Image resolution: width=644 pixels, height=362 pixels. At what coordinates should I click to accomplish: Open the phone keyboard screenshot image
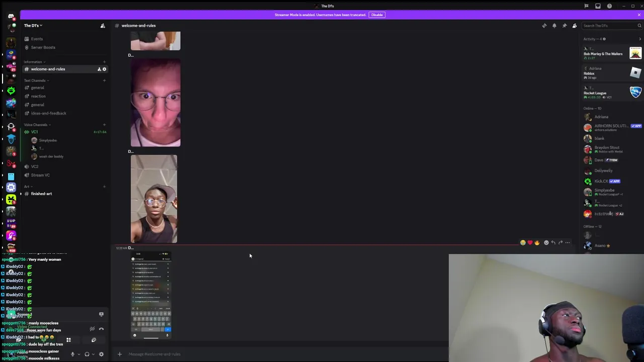[151, 295]
